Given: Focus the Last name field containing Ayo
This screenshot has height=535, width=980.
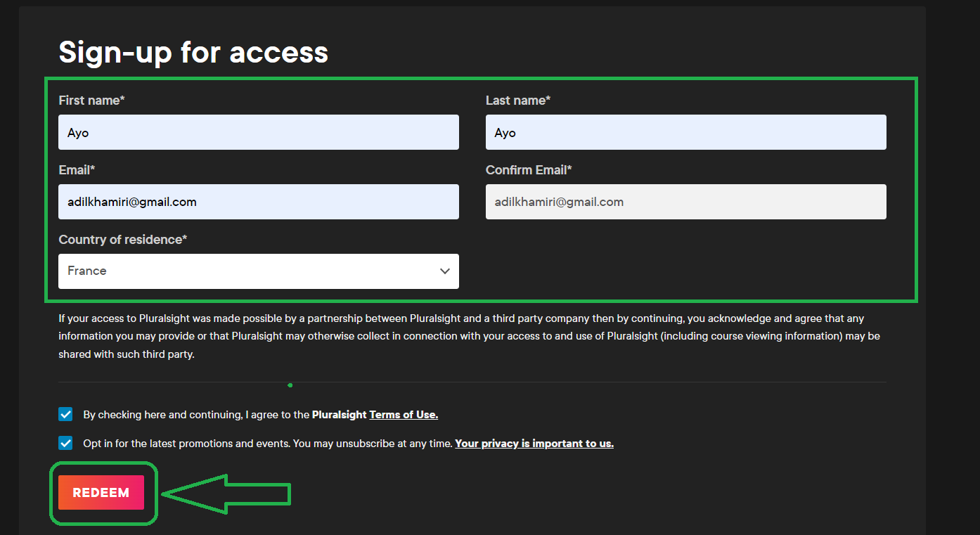Looking at the screenshot, I should click(686, 132).
